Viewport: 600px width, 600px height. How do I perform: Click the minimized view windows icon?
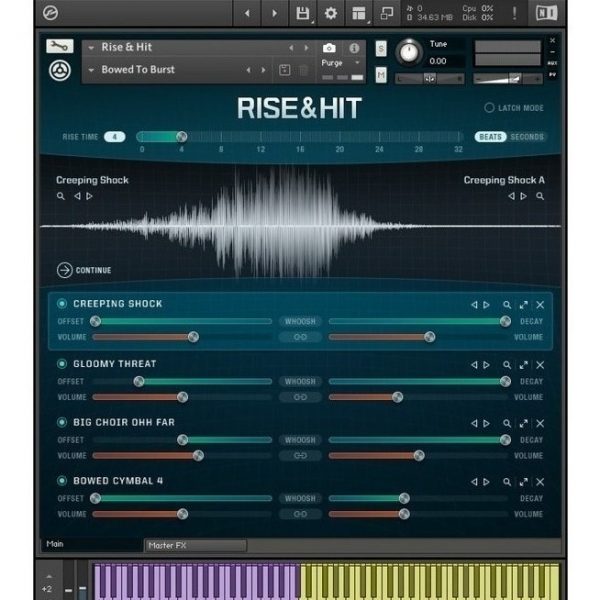(x=386, y=13)
